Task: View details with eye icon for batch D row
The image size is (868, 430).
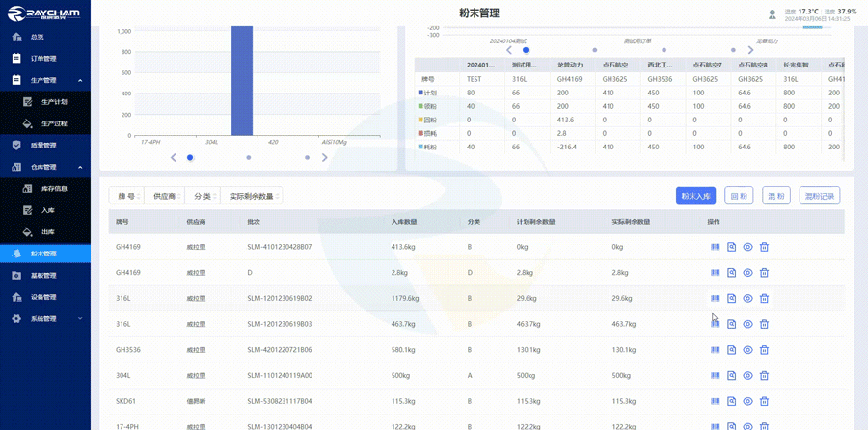Action: 747,273
